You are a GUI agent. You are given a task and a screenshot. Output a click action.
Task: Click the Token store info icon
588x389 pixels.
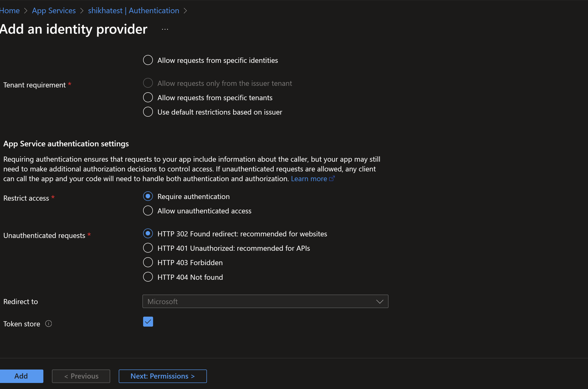click(x=48, y=324)
